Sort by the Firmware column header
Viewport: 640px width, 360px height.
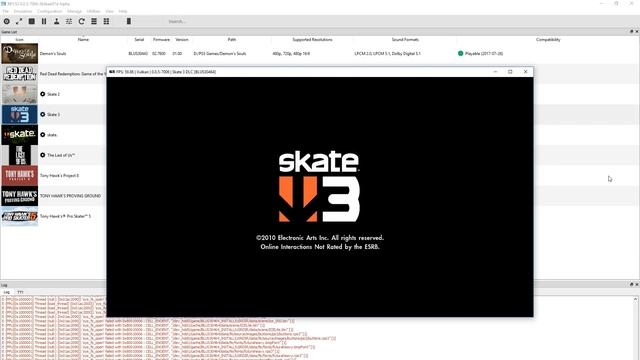[x=161, y=40]
